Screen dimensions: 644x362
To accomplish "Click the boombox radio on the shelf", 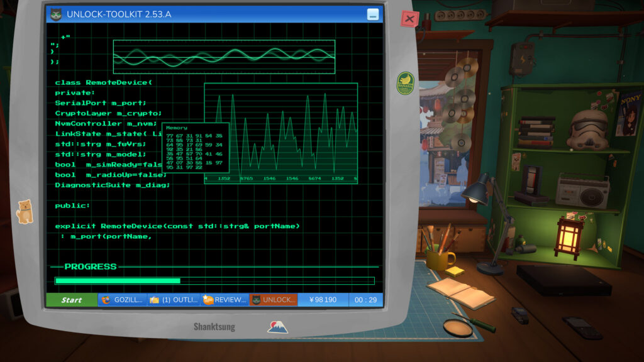I will coord(582,191).
